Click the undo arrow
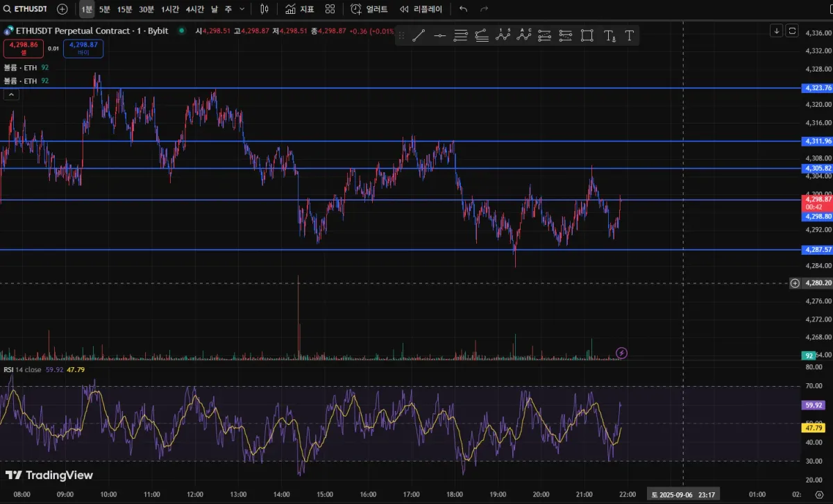Image resolution: width=833 pixels, height=504 pixels. pyautogui.click(x=463, y=9)
